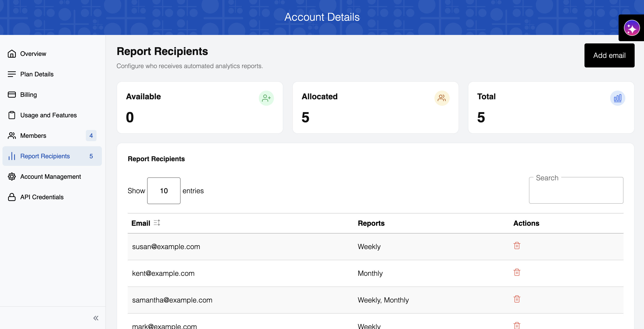Click the Allocated card title
Viewport: 644px width, 329px height.
[319, 97]
